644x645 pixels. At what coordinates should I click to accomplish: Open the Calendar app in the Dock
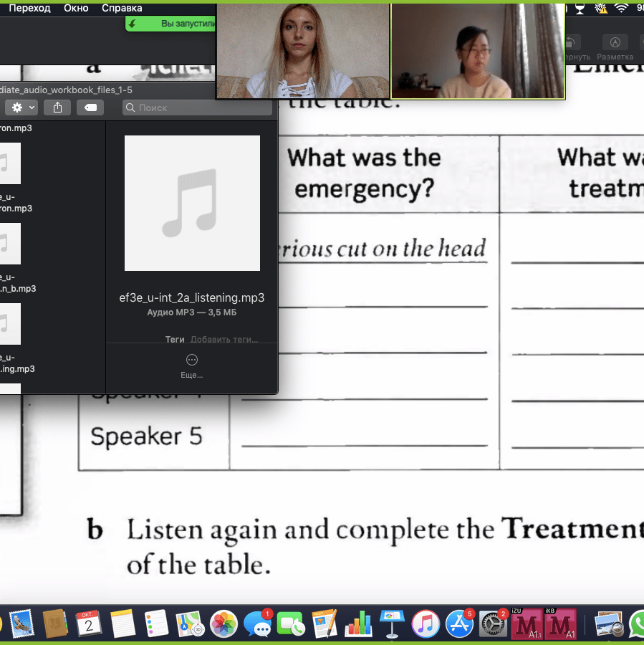(x=89, y=623)
